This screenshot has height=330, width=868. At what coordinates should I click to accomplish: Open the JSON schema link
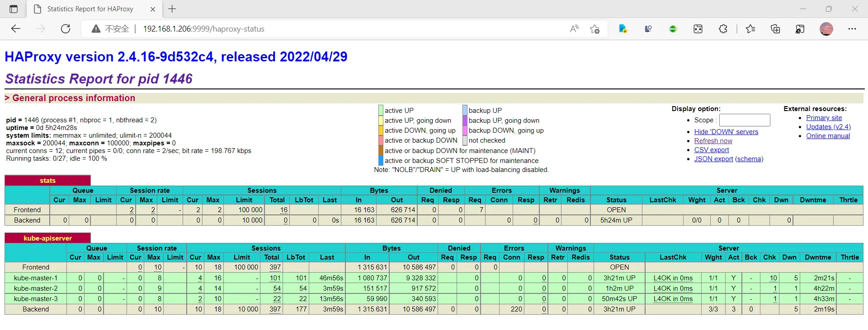click(749, 159)
